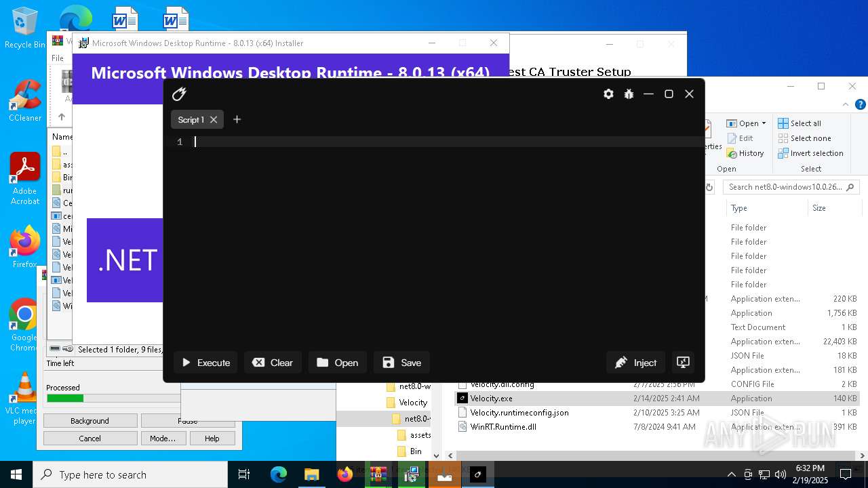The height and width of the screenshot is (488, 868).
Task: Collapse the Explorer ribbon chevron
Action: click(x=845, y=104)
